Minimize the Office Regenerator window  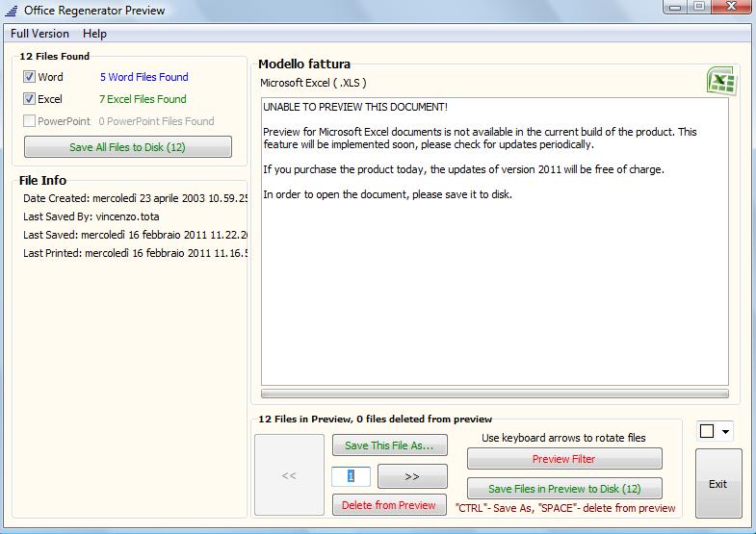[x=675, y=7]
